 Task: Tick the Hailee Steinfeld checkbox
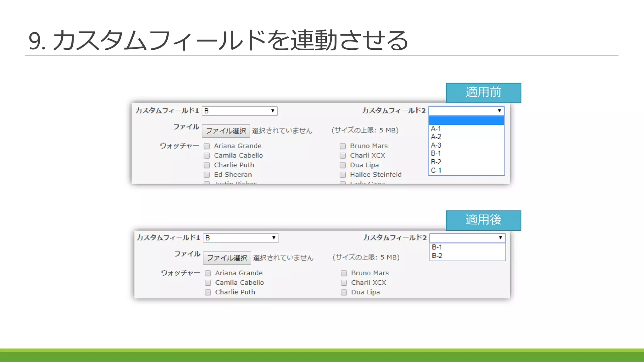[x=343, y=175]
